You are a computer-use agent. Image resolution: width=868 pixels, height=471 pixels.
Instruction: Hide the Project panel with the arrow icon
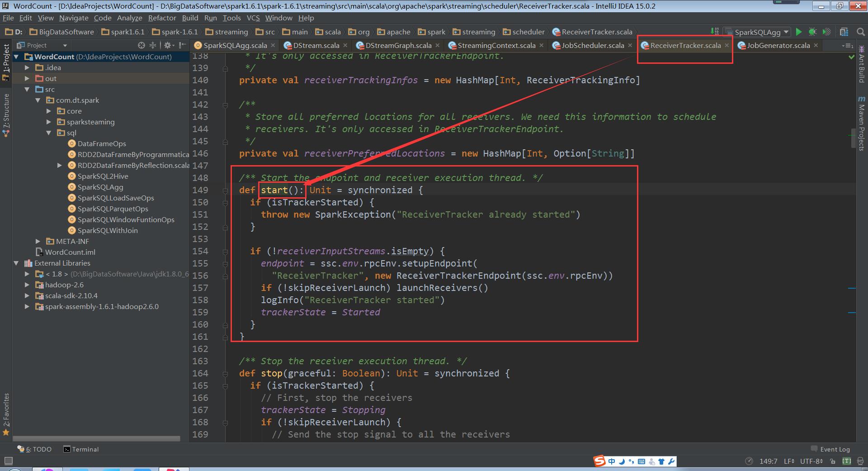tap(182, 45)
